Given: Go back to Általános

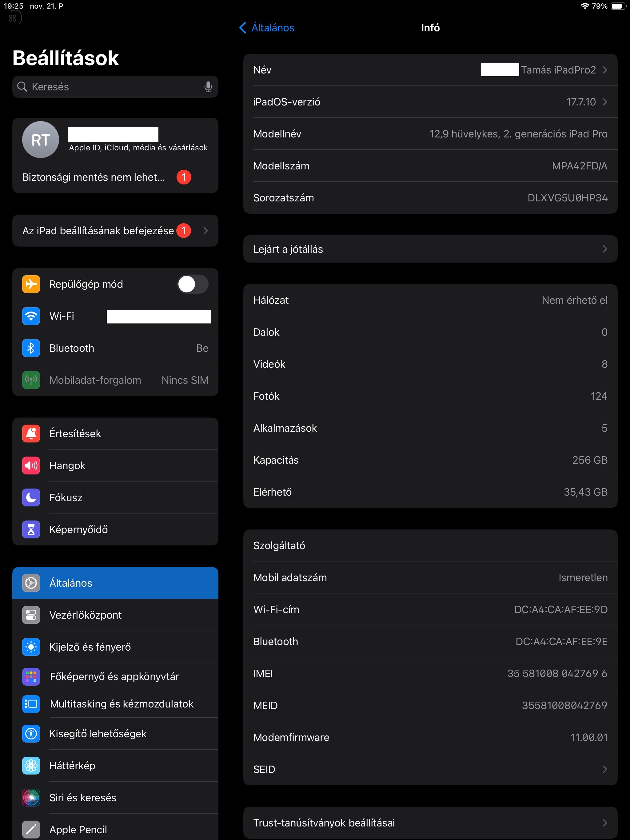Looking at the screenshot, I should [266, 28].
